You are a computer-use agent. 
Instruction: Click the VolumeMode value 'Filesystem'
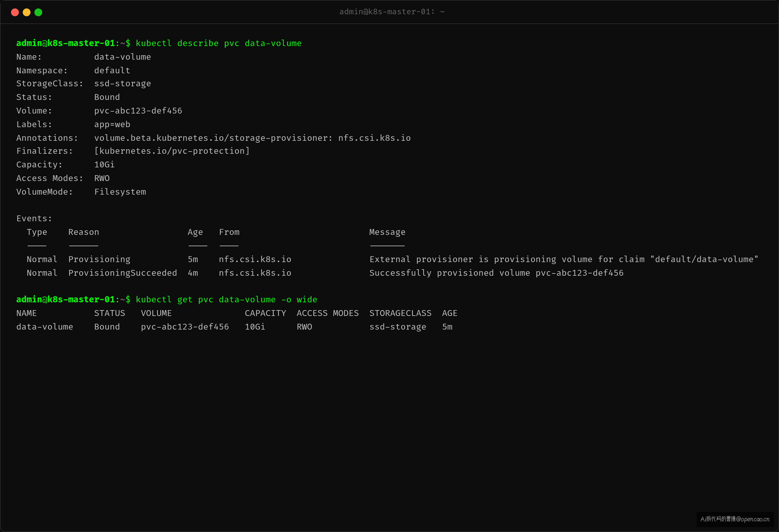[x=120, y=192]
